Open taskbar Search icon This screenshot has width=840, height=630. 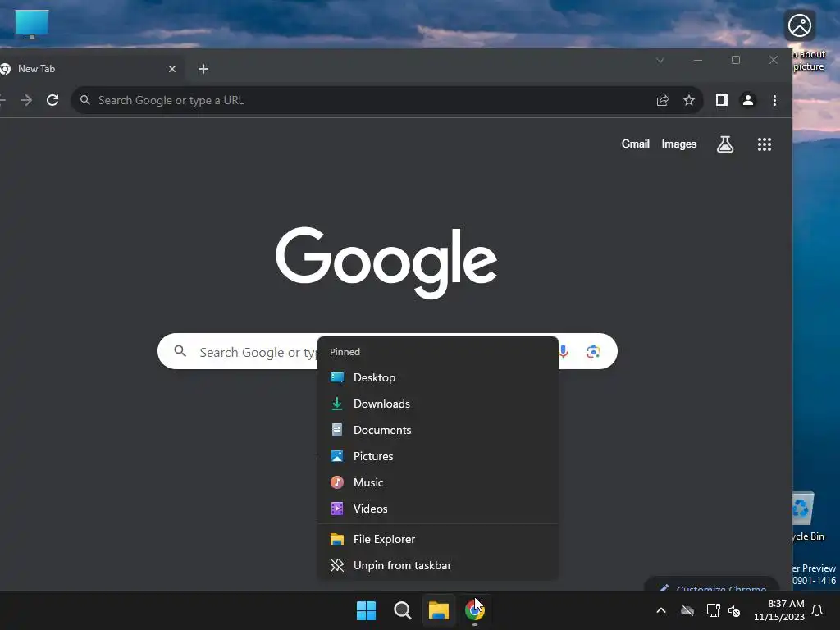[402, 610]
